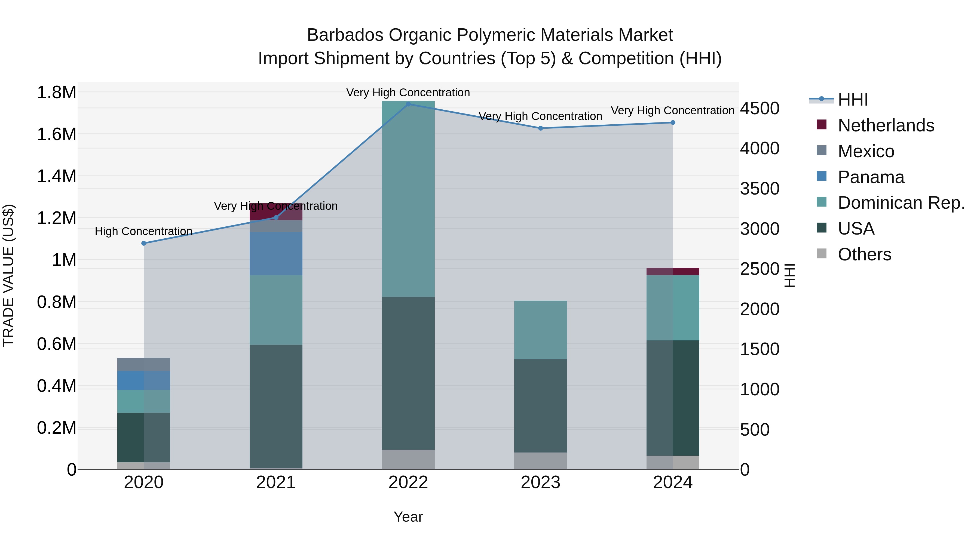
Task: Click the USA segment of 2021 bar
Action: tap(276, 407)
